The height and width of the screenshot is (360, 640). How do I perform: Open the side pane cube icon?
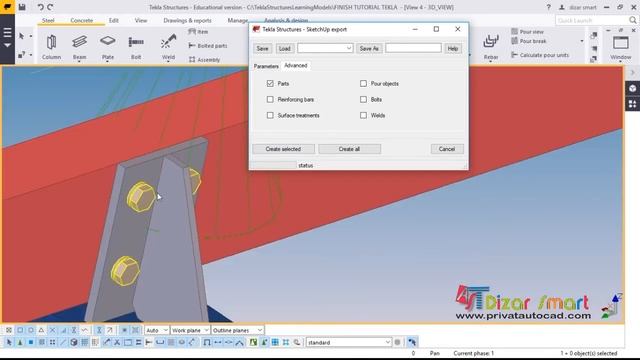632,89
